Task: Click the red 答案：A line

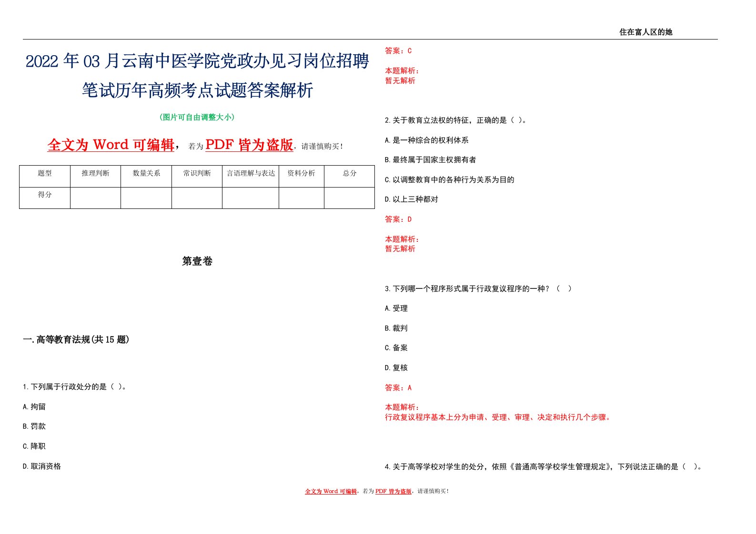Action: coord(398,388)
